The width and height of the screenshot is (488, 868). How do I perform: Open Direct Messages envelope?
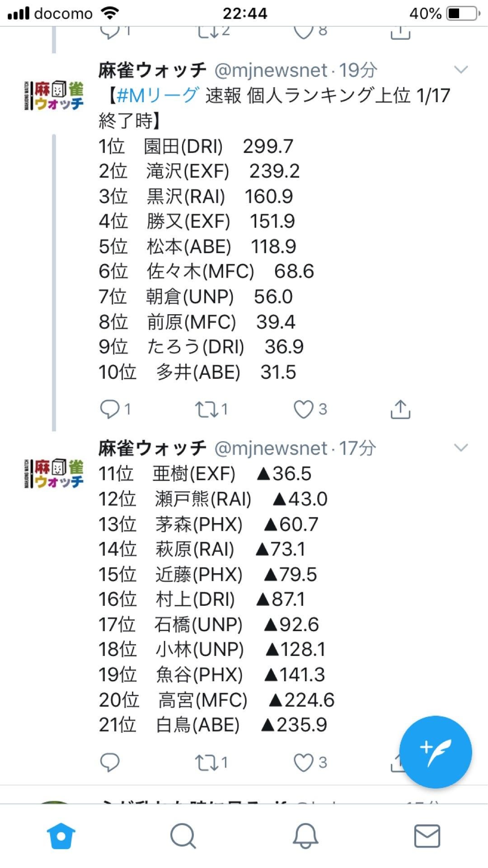(x=427, y=835)
